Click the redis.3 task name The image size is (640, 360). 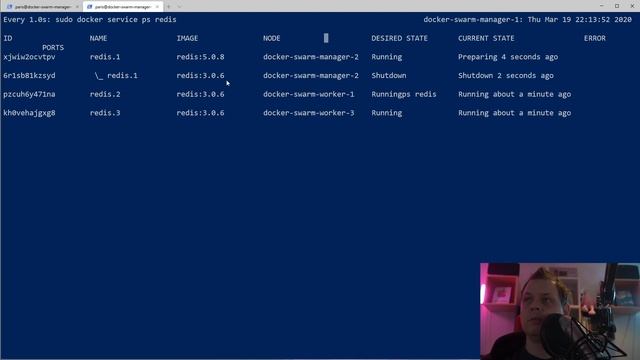[105, 113]
